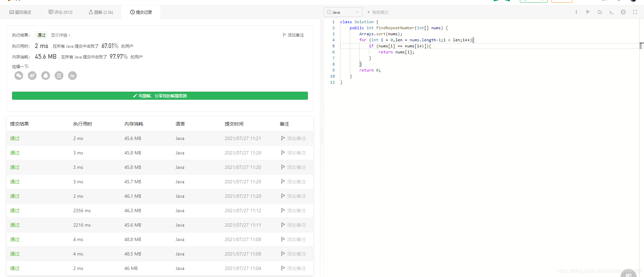Open editor settings gear icon
Image resolution: width=644 pixels, height=277 pixels.
pyautogui.click(x=623, y=12)
